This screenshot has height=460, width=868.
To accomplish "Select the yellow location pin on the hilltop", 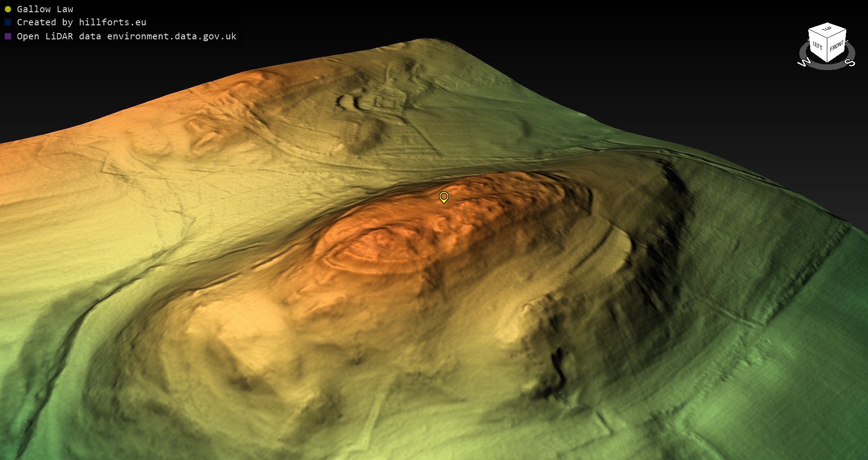I will 444,197.
